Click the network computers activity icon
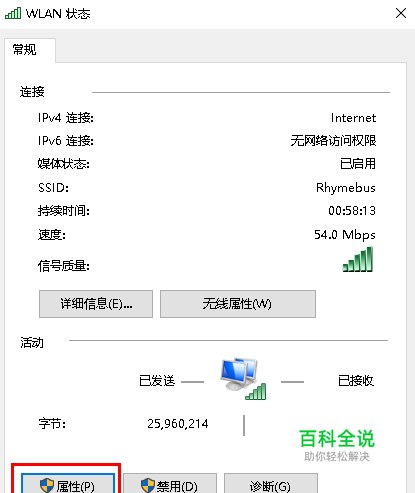Image resolution: width=415 pixels, height=493 pixels. coord(243,378)
